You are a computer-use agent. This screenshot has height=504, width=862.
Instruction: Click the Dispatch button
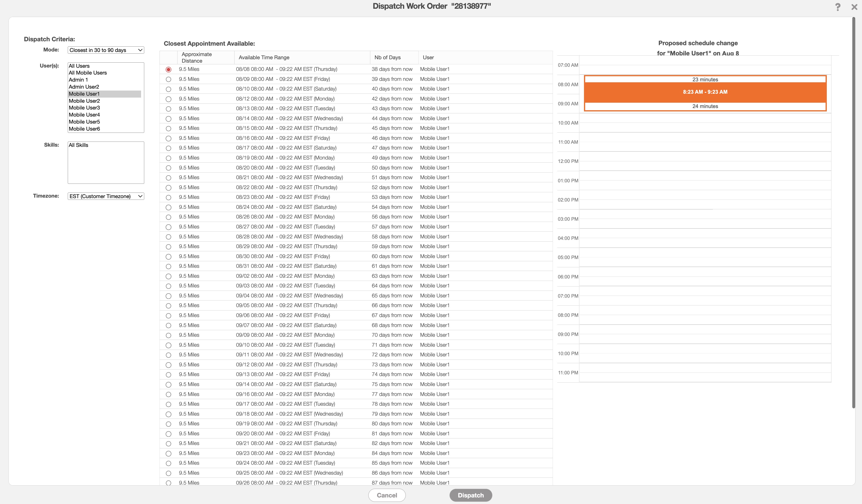click(471, 495)
